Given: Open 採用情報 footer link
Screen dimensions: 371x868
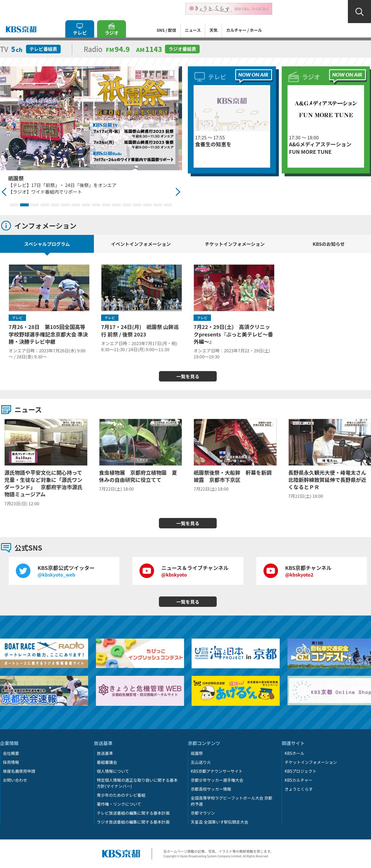Looking at the screenshot, I should [x=11, y=762].
